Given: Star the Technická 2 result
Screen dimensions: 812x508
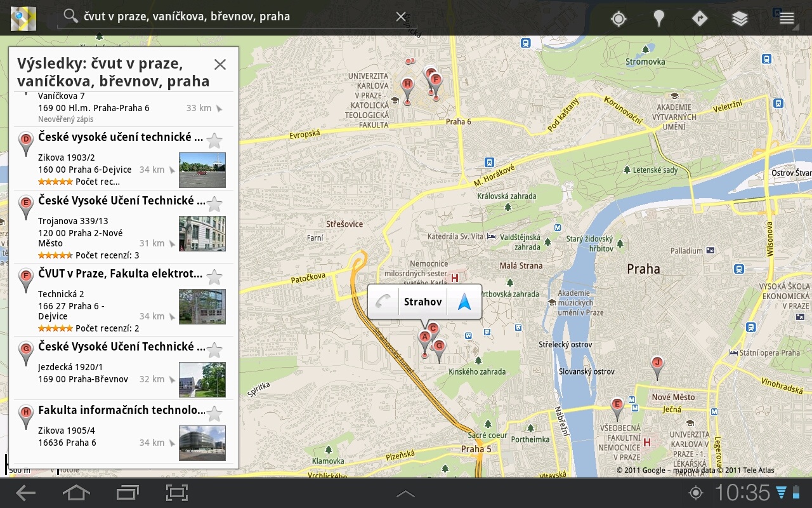Looking at the screenshot, I should (214, 277).
